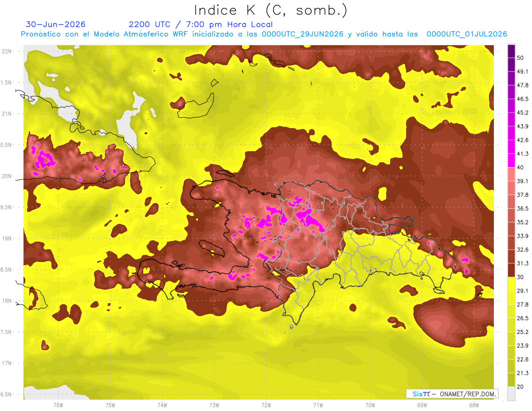Click the colorbar label '31.3'
Image resolution: width=532 pixels, height=411 pixels.
(x=522, y=263)
